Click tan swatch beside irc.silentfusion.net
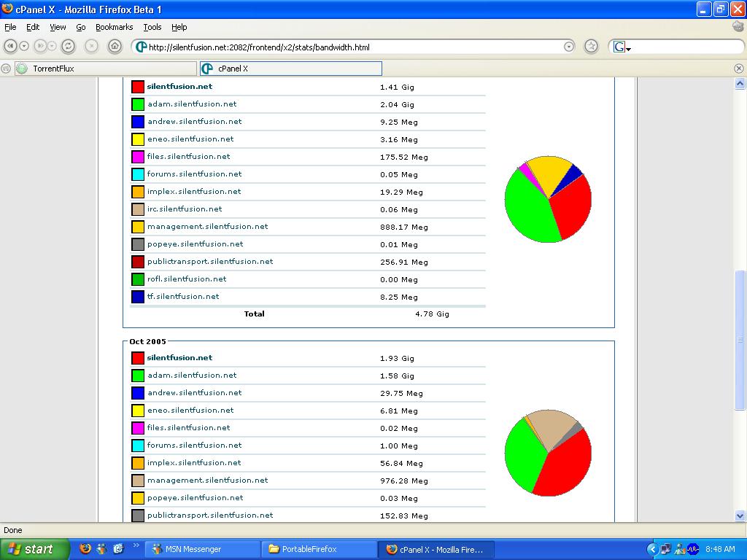The width and height of the screenshot is (747, 560). [x=138, y=209]
